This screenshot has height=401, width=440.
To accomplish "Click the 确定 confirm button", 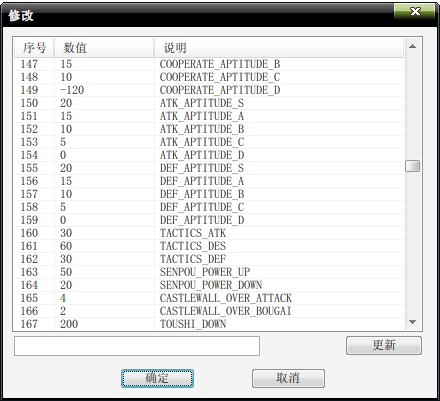I will point(157,378).
